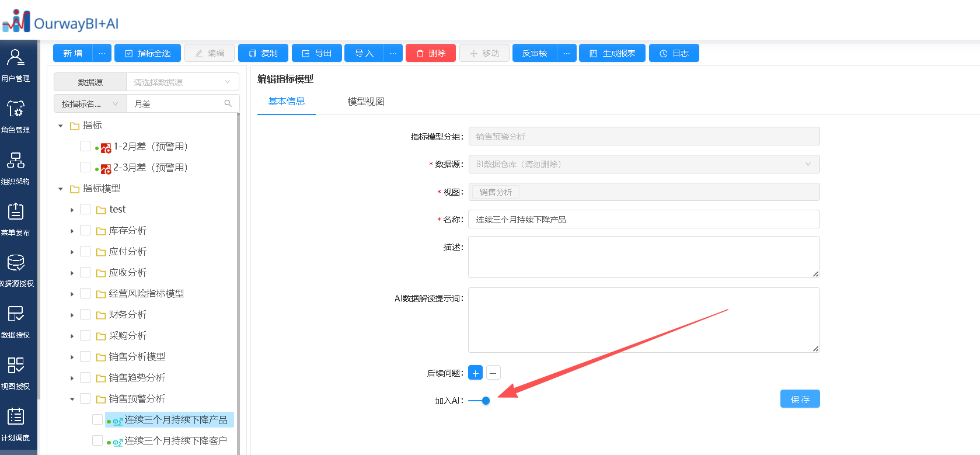980x455 pixels.
Task: Select 基本信息 tab
Action: click(x=287, y=102)
